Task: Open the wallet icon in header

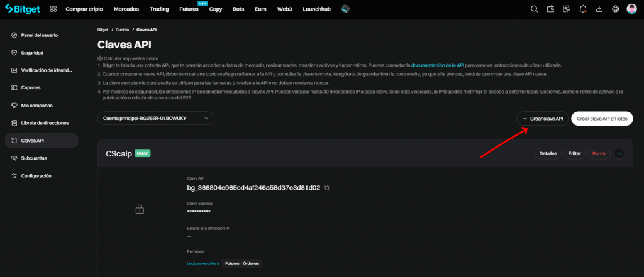Action: coord(551,9)
